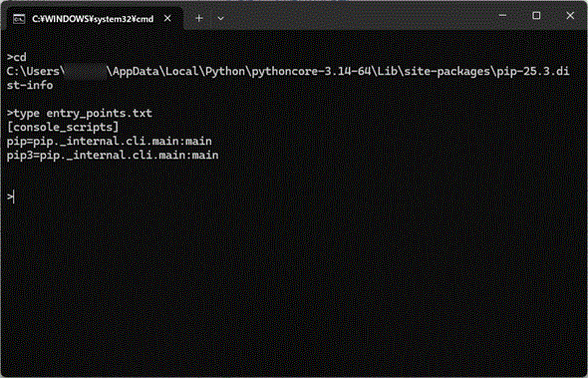Close the cmd tab with its X

point(167,18)
